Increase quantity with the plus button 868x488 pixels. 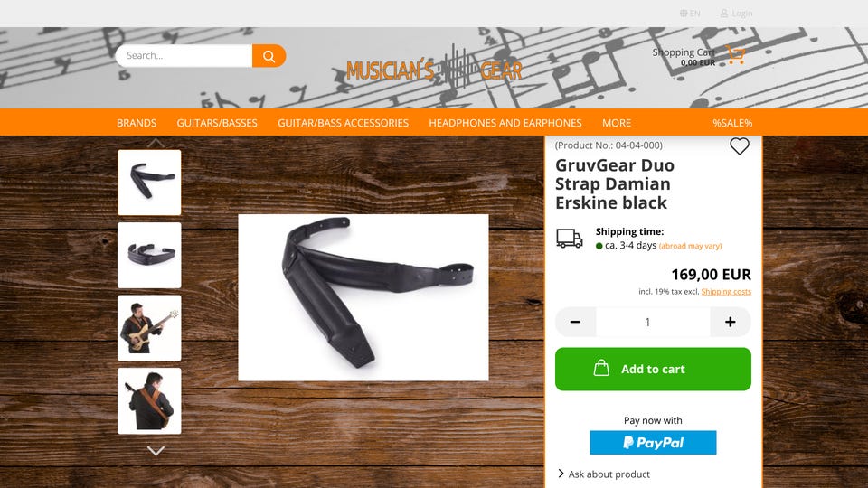click(x=731, y=322)
